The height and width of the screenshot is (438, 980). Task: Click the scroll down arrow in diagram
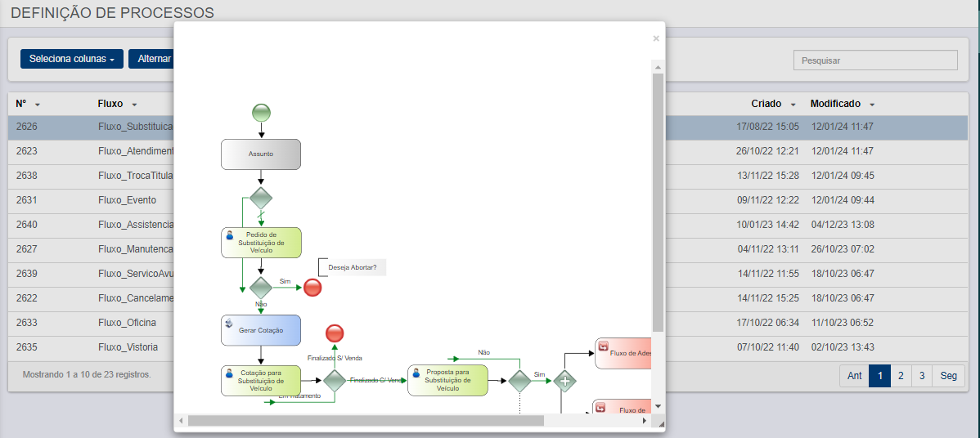point(658,406)
